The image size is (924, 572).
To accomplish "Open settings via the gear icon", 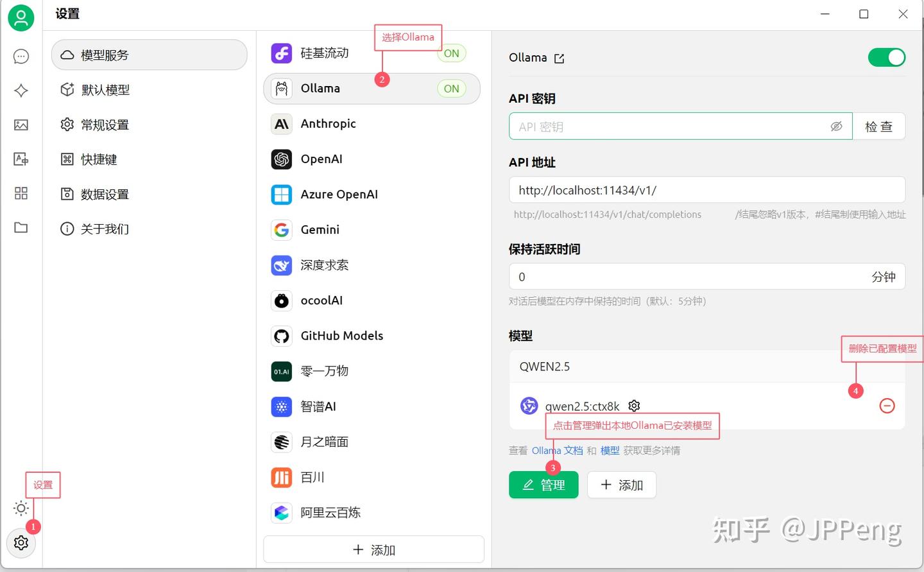I will tap(21, 543).
